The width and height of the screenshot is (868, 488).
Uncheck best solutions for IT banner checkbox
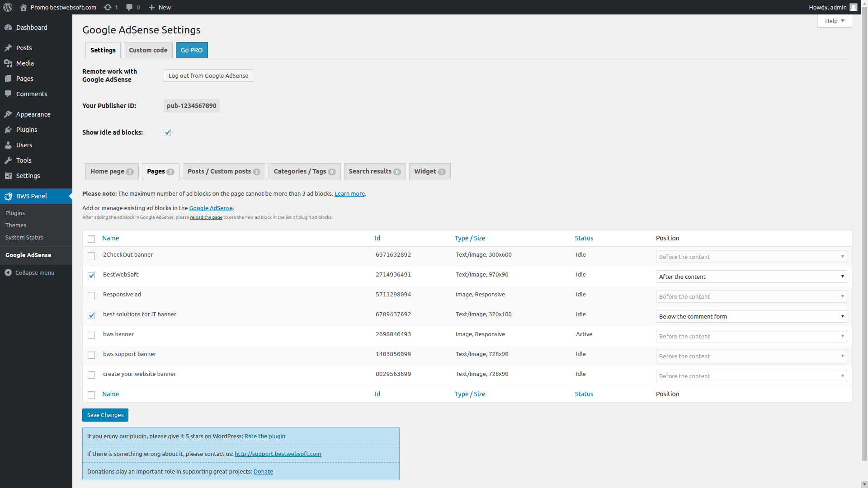click(x=91, y=315)
